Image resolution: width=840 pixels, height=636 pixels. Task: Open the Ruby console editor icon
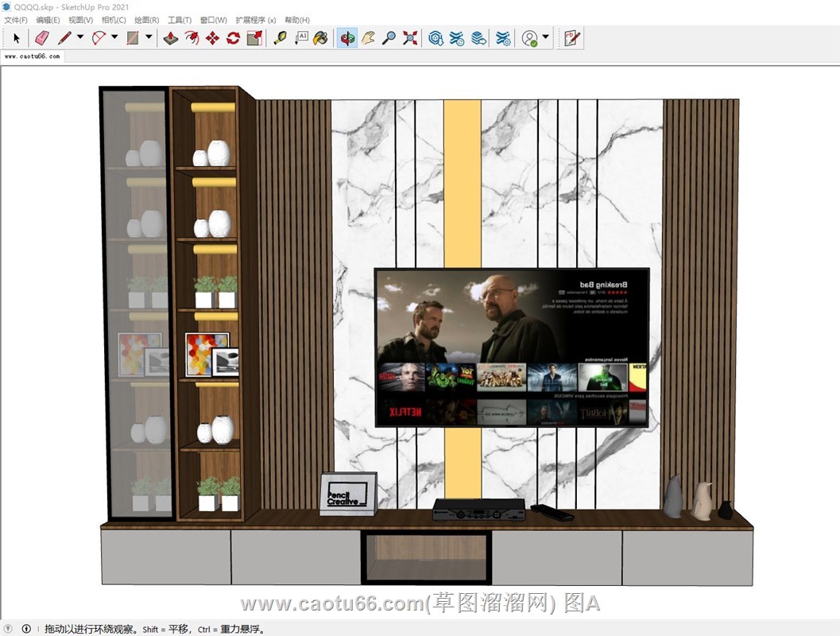571,37
